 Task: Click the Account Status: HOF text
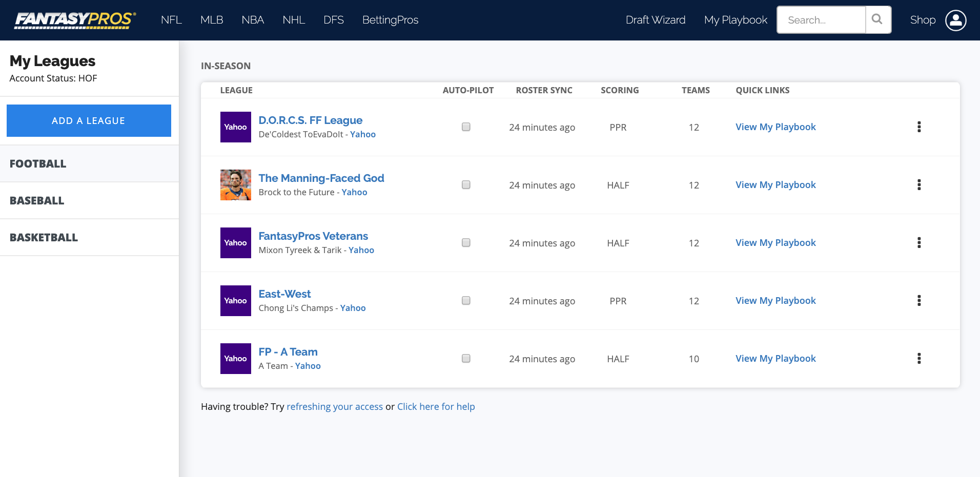pos(53,78)
